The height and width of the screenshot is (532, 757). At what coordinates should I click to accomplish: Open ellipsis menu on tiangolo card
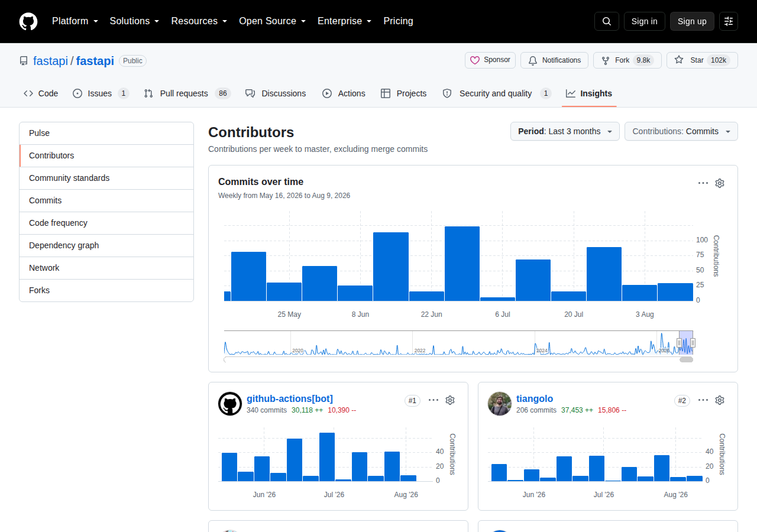pos(703,400)
